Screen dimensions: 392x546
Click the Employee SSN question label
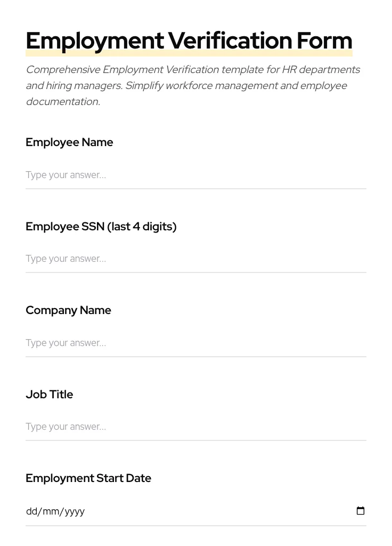coord(101,227)
